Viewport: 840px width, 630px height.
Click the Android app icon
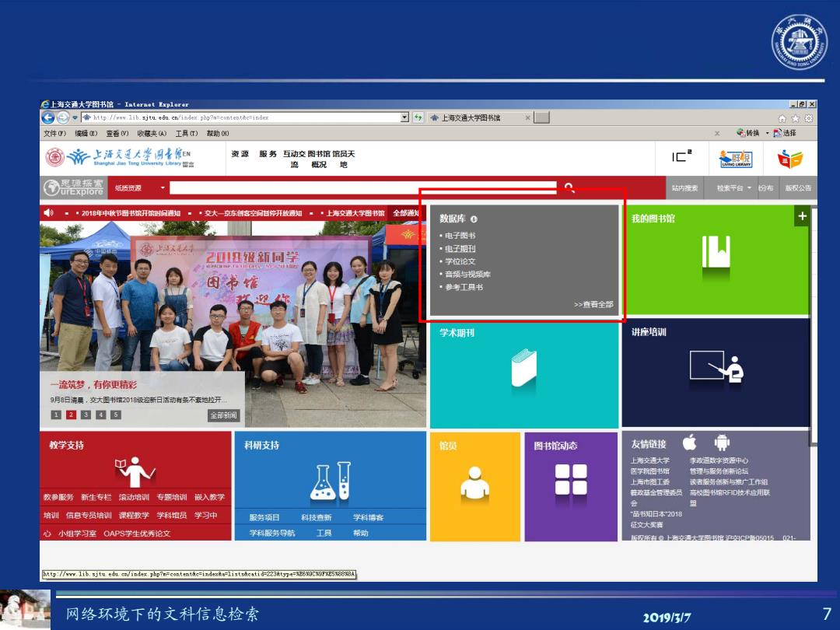[x=722, y=443]
